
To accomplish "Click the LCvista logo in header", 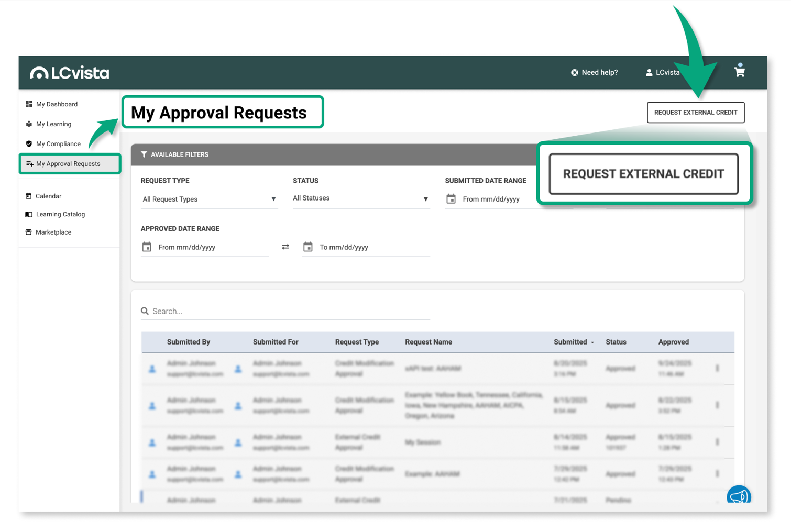I will click(x=70, y=73).
